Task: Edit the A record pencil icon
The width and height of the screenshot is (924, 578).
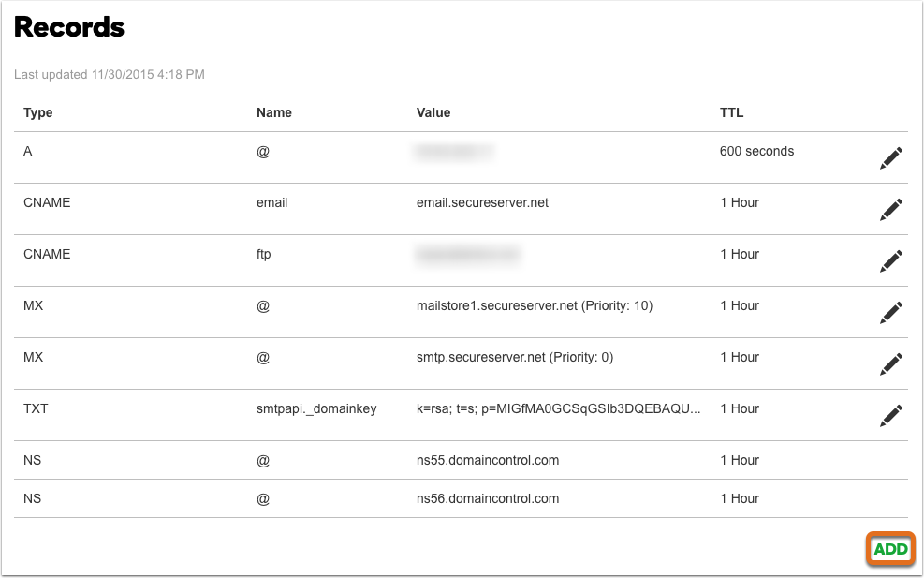Action: coord(891,158)
